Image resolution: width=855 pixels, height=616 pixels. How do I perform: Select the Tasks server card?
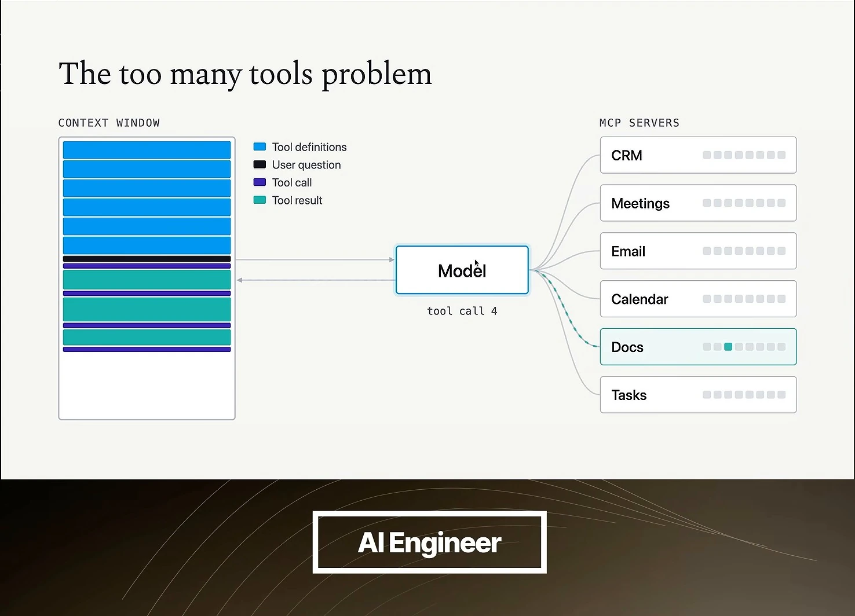pyautogui.click(x=698, y=395)
